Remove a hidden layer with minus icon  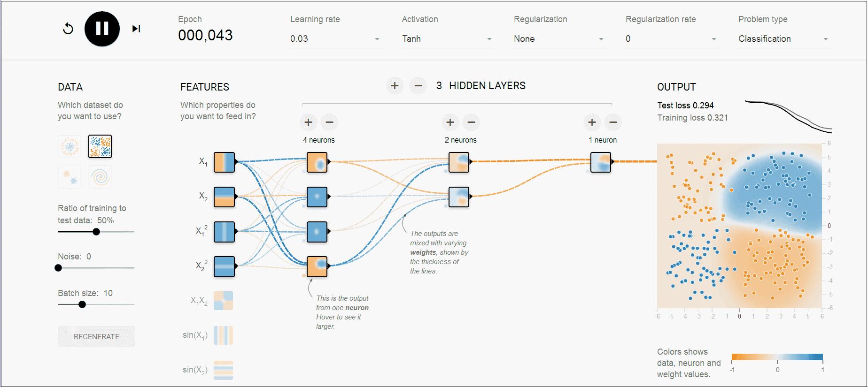coord(418,86)
